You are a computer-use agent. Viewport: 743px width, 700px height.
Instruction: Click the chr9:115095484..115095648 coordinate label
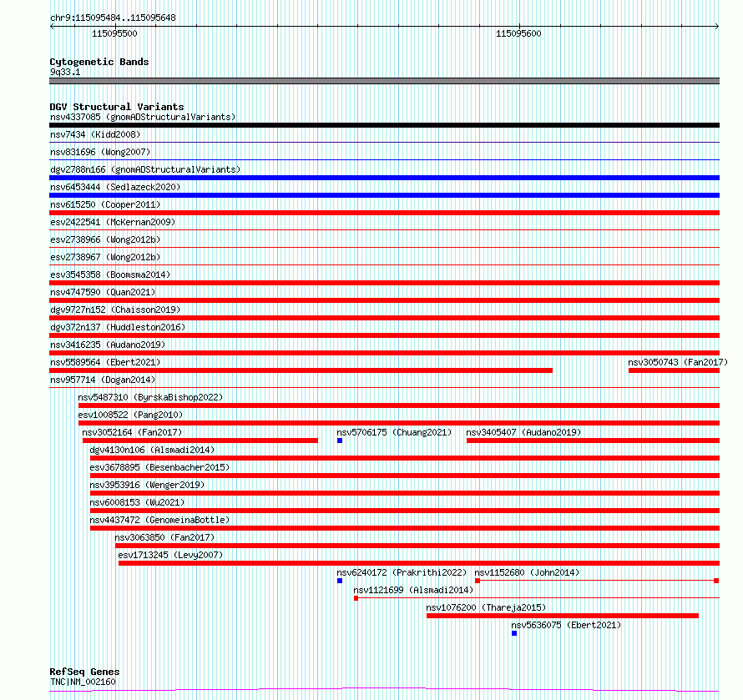point(113,18)
